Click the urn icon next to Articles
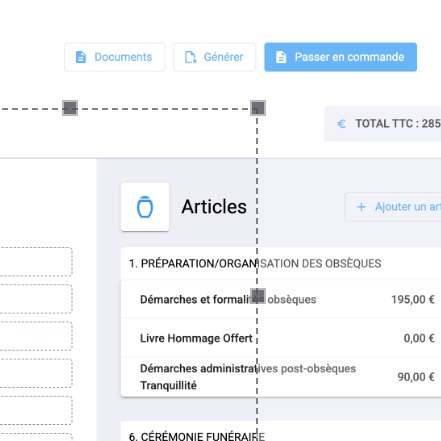The width and height of the screenshot is (441, 441). pos(145,207)
